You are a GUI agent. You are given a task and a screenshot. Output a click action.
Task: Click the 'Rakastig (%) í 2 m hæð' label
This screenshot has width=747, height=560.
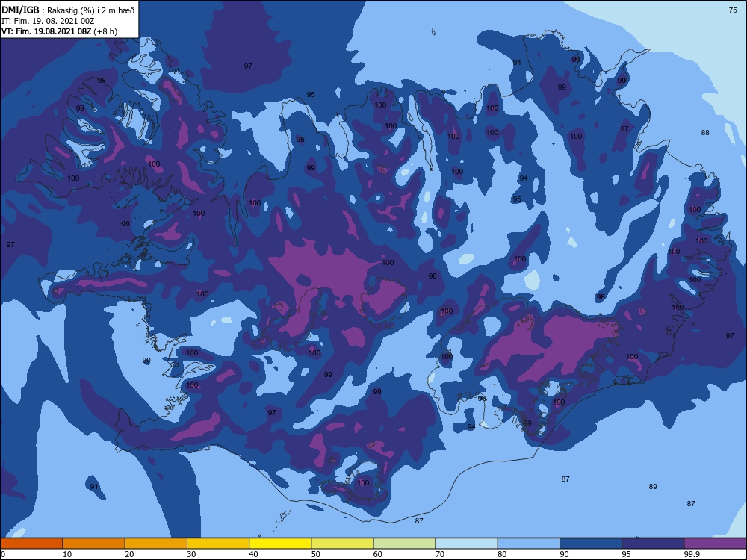90,10
